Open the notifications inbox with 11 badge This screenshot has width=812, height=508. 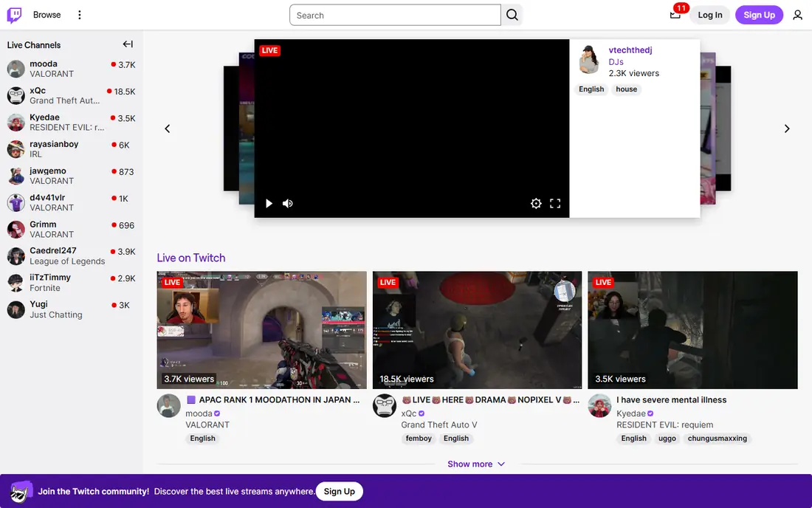click(x=675, y=15)
